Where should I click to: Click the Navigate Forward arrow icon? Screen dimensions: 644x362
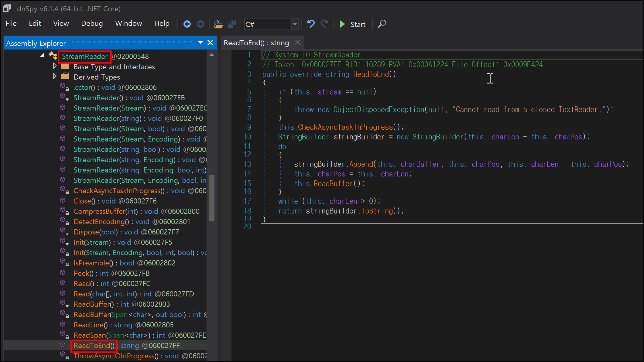[200, 24]
